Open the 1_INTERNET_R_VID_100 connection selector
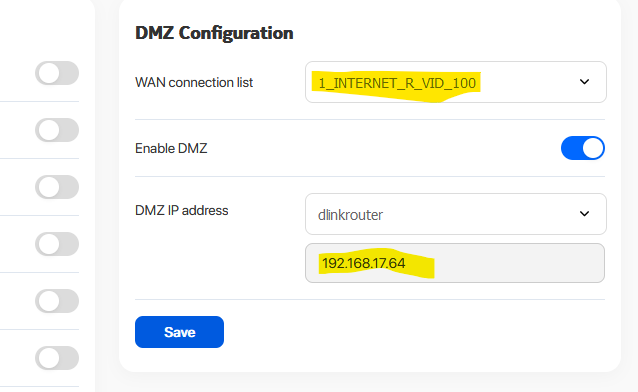Screen dimensions: 638x392 pos(456,82)
